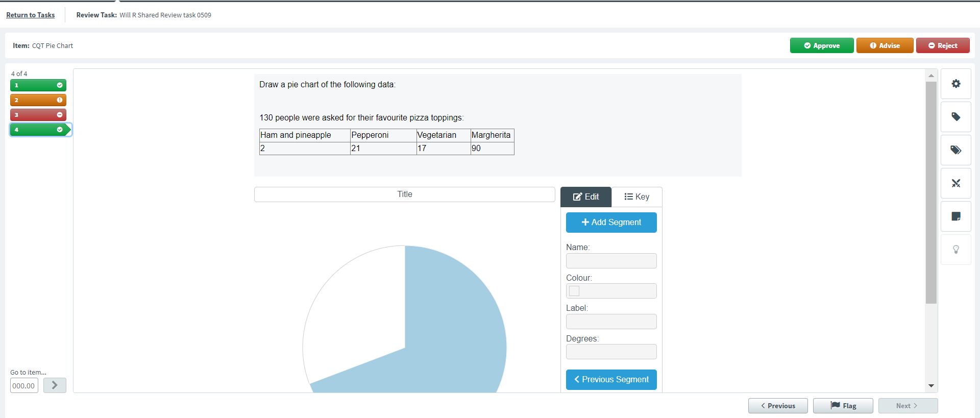Viewport: 980px width, 418px height.
Task: Click Previous Segment button
Action: [x=611, y=380]
